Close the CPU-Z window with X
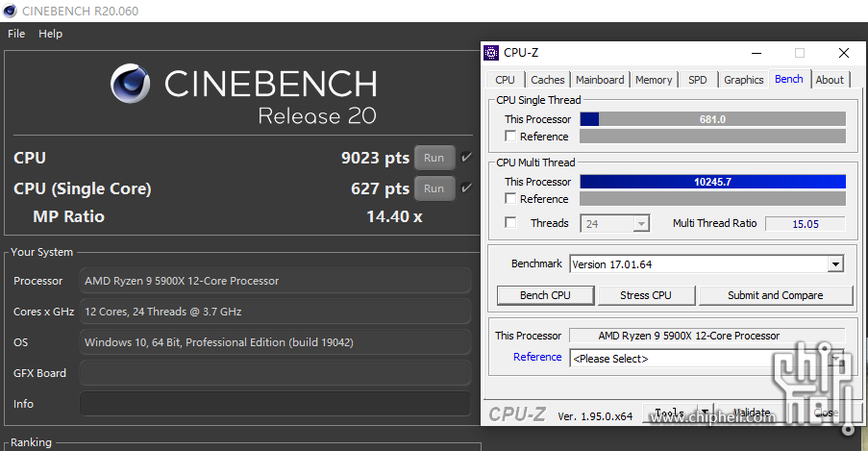Screen dimensions: 868x451 (844, 53)
